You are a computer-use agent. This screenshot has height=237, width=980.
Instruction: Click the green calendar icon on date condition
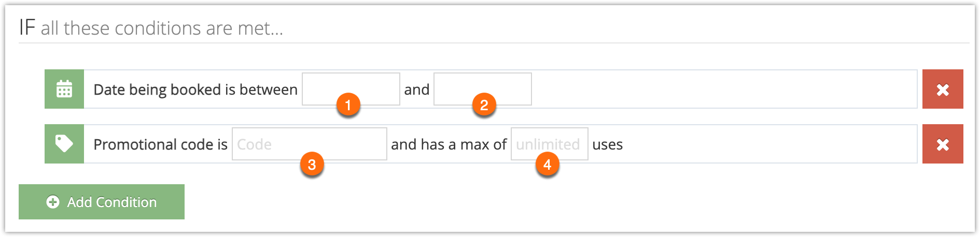[x=64, y=89]
